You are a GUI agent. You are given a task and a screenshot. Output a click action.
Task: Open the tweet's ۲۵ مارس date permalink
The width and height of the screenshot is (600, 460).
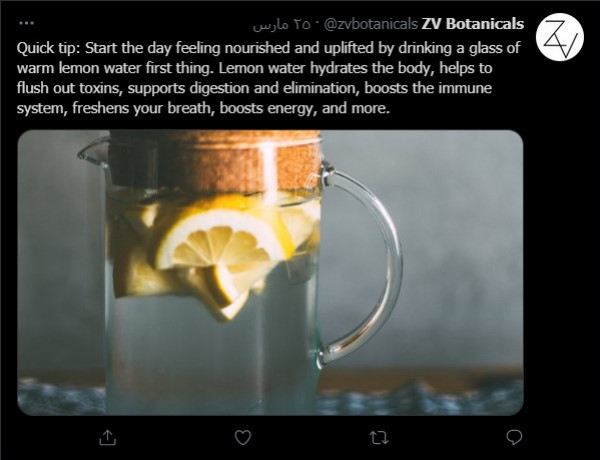(281, 24)
